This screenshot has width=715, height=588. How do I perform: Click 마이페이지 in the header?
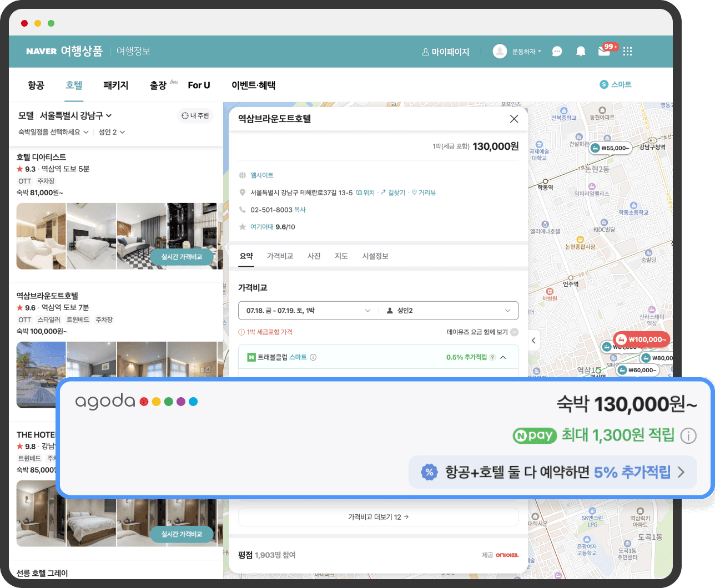(x=446, y=52)
